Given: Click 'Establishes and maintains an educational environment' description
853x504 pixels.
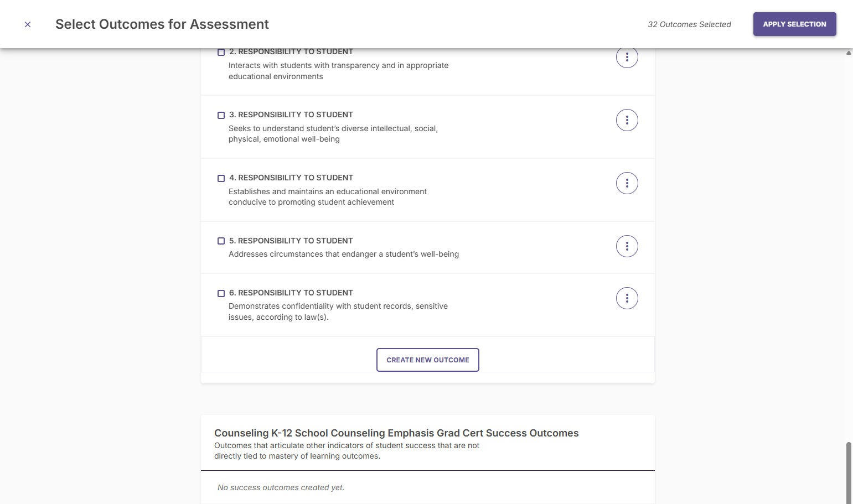Looking at the screenshot, I should click(x=328, y=197).
